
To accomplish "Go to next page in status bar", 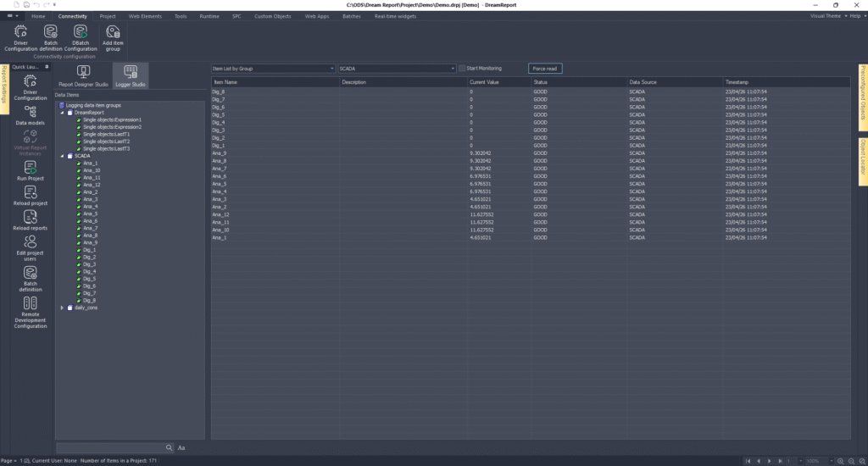I will tap(769, 461).
